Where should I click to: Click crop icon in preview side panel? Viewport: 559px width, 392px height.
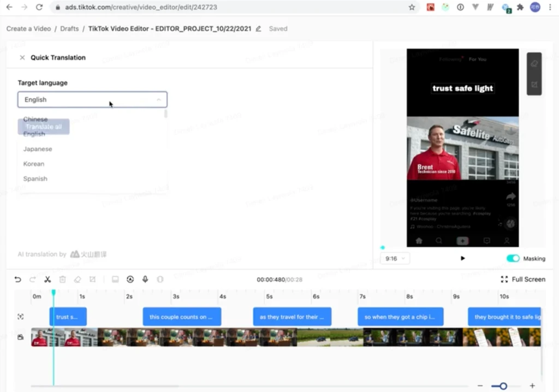[x=534, y=85]
